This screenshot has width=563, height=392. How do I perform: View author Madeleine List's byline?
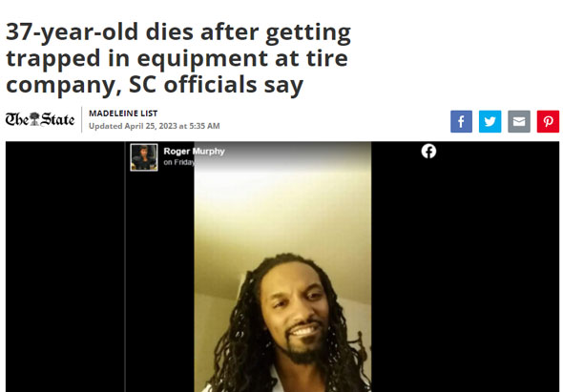click(x=123, y=113)
